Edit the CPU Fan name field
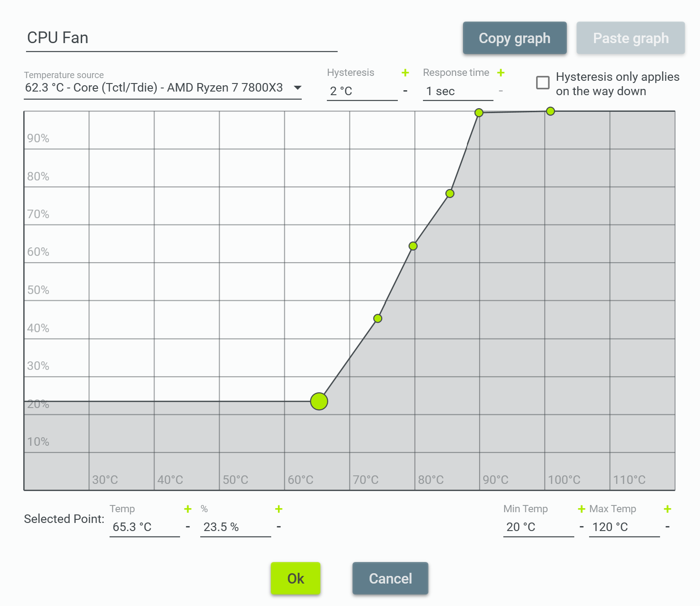 click(180, 38)
